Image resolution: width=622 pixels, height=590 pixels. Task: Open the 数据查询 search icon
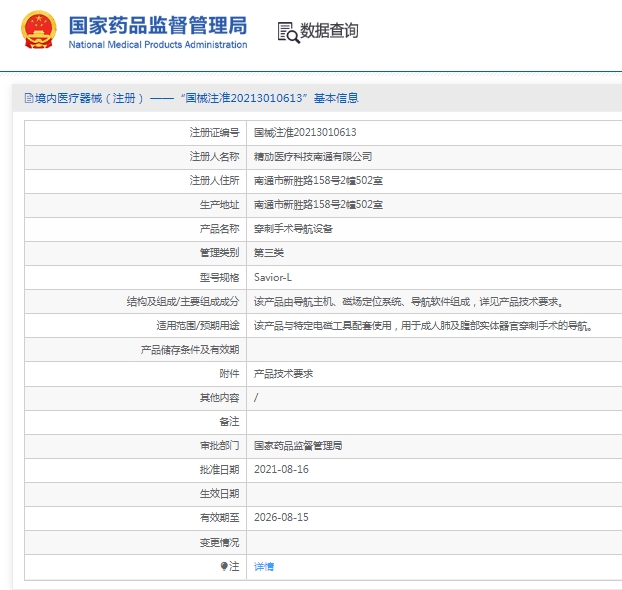pos(288,32)
